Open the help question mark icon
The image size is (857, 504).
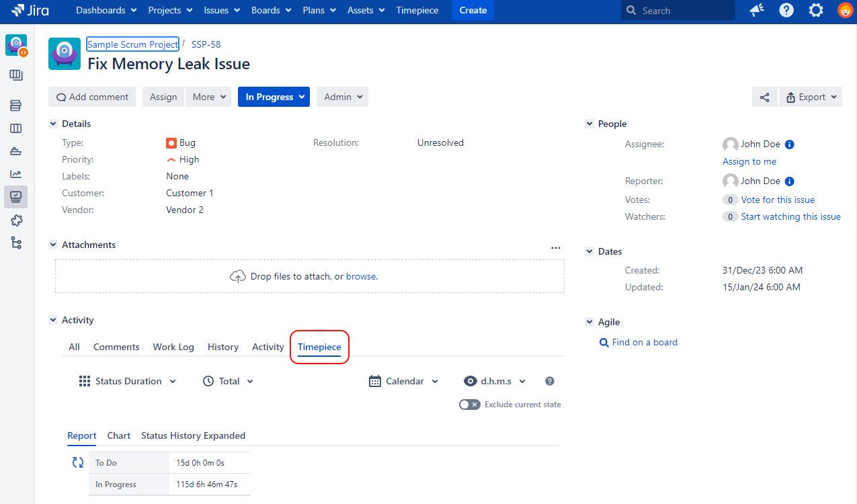tap(786, 10)
